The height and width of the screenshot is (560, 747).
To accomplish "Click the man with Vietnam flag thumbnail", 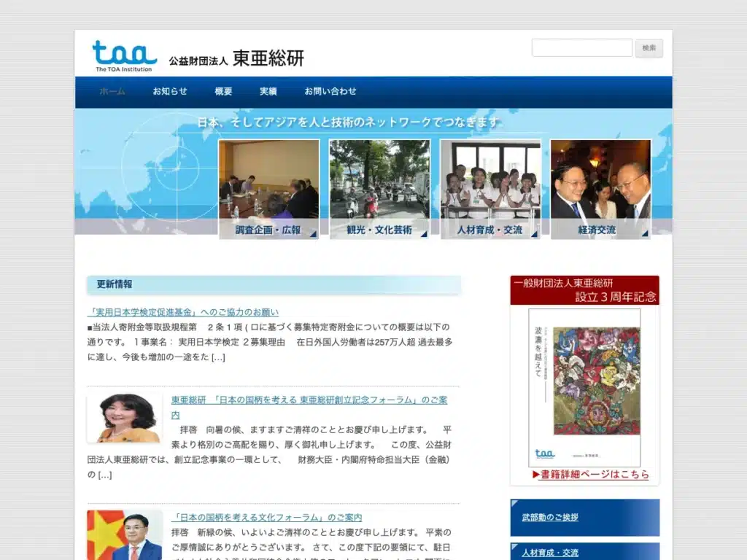I will 125,535.
